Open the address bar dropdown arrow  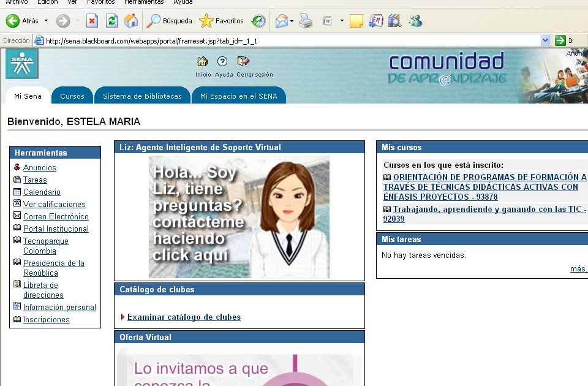tap(545, 40)
